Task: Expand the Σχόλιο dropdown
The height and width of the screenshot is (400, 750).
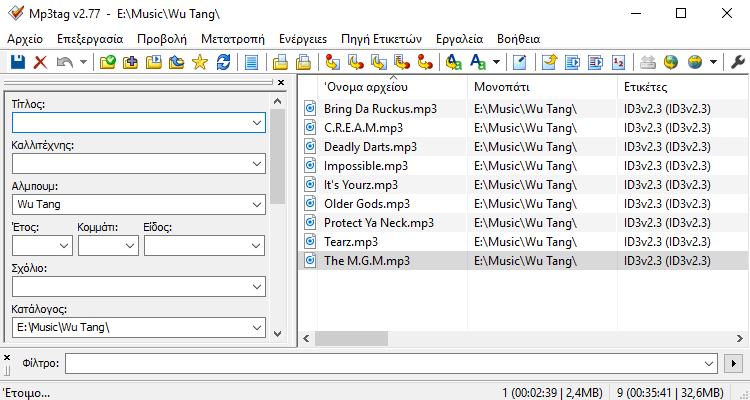Action: pos(256,287)
